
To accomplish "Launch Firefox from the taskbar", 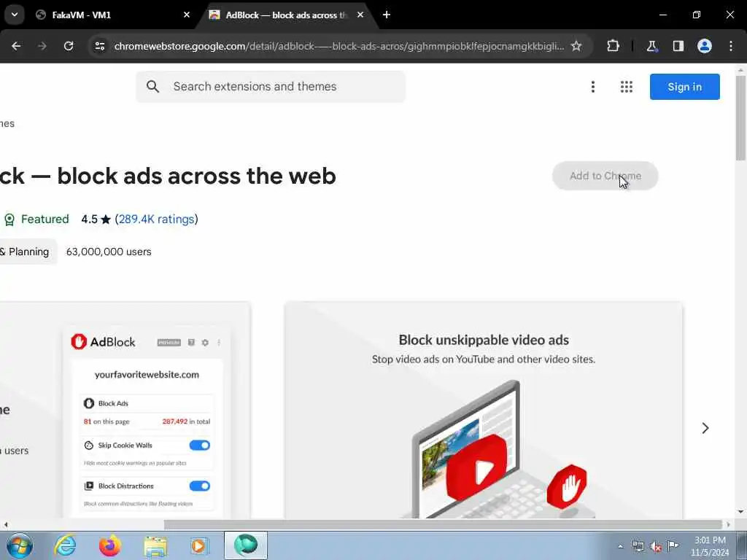I will [x=109, y=545].
